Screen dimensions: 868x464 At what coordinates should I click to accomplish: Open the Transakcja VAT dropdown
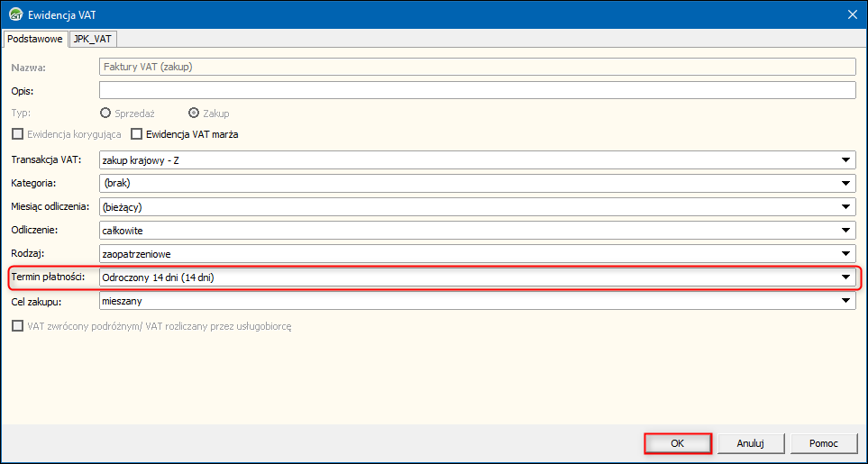(478, 159)
